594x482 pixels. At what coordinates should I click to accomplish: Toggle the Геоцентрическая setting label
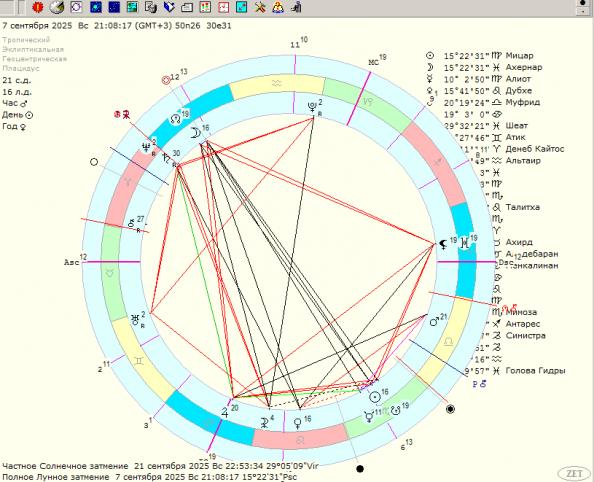click(x=34, y=59)
